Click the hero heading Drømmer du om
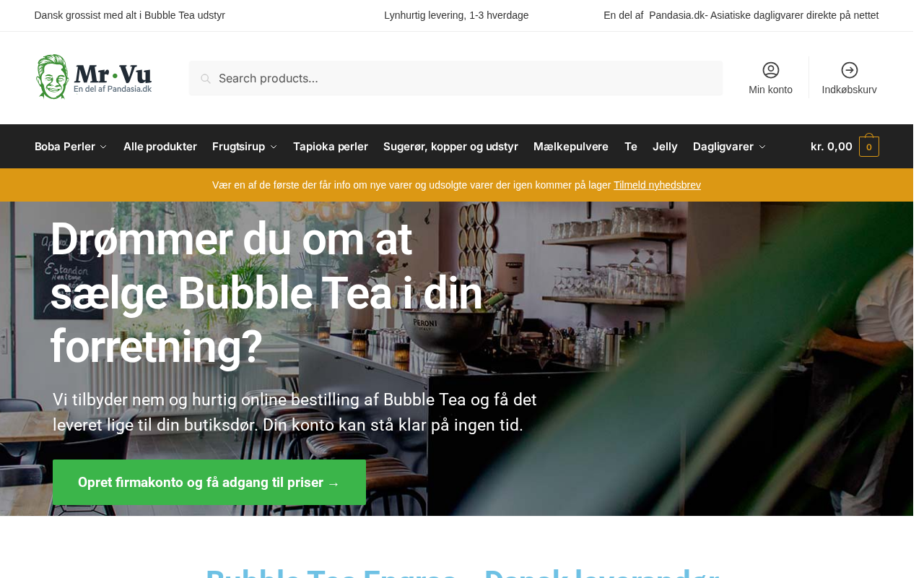Image resolution: width=924 pixels, height=578 pixels. click(x=266, y=293)
